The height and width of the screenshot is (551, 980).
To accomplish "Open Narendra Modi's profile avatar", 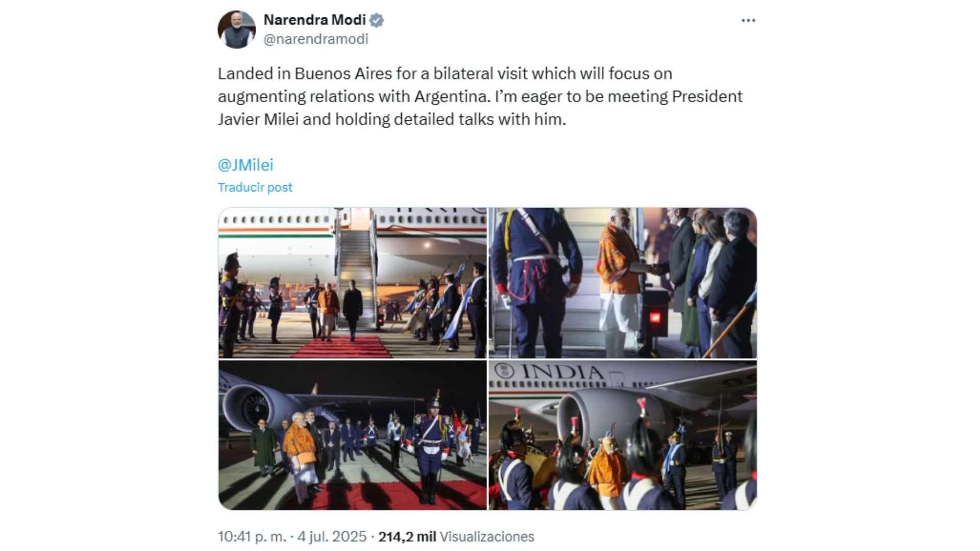I will click(236, 30).
